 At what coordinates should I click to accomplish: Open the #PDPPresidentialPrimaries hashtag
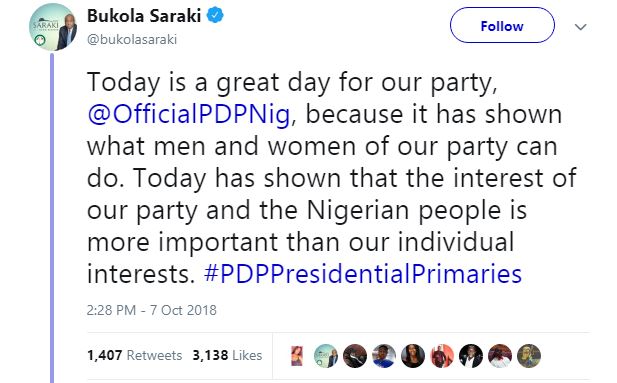coord(363,274)
